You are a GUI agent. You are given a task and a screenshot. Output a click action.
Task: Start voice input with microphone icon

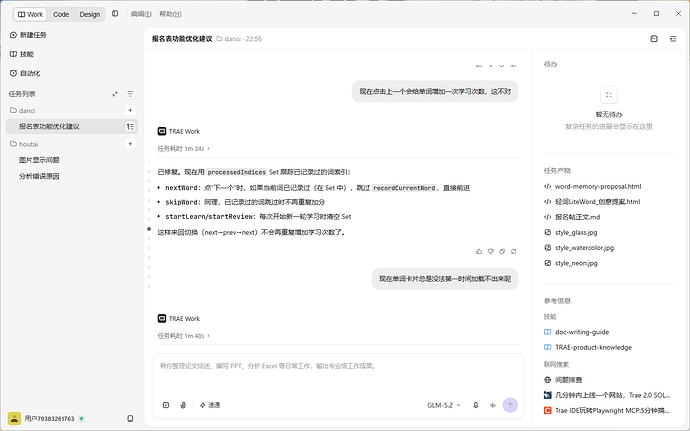click(476, 405)
